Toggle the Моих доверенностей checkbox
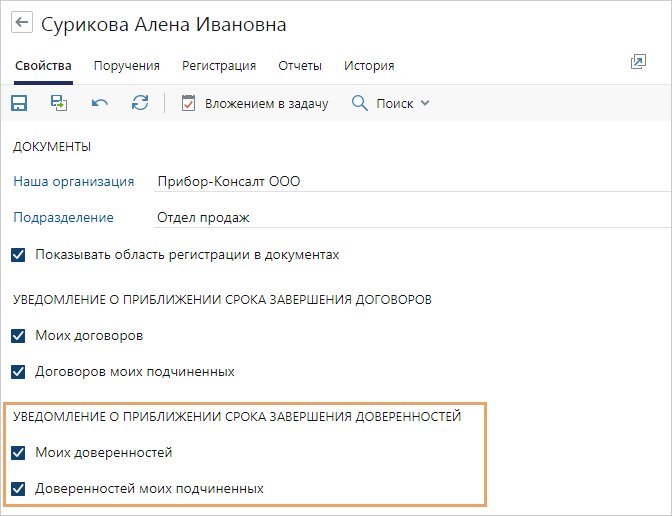The width and height of the screenshot is (672, 516). point(18,453)
